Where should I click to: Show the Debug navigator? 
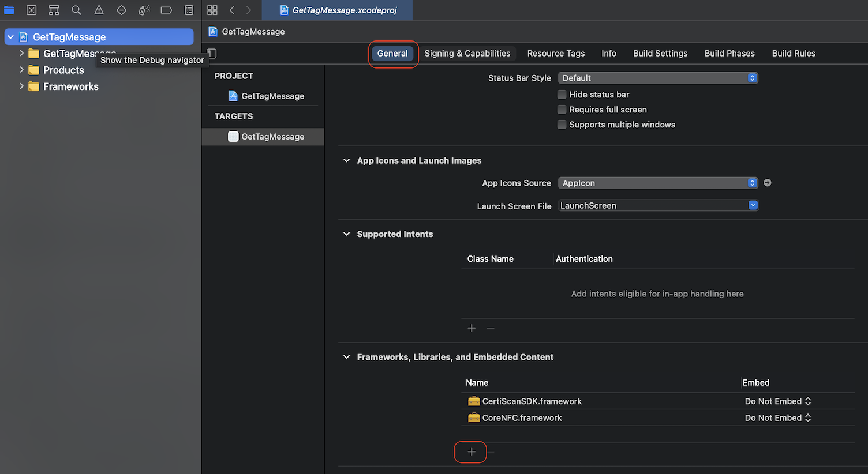[x=144, y=10]
